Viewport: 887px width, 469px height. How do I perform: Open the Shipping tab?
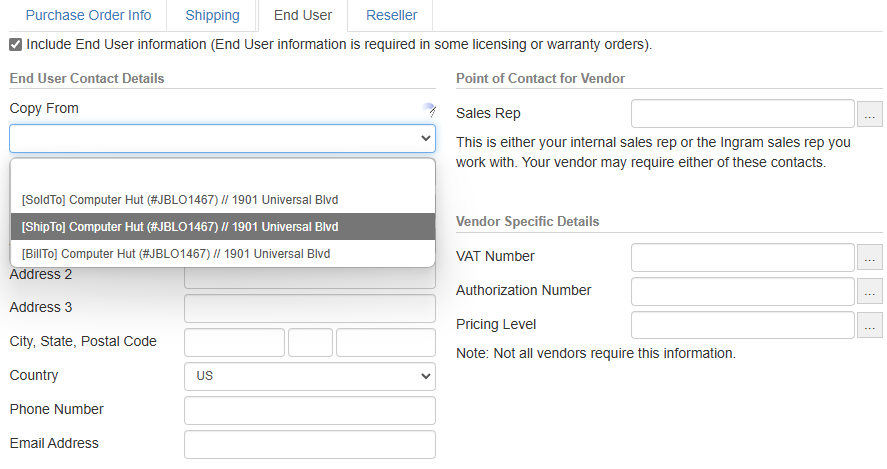(212, 16)
